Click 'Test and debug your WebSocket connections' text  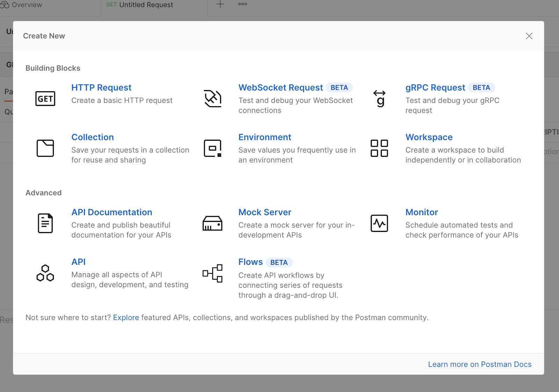click(296, 106)
